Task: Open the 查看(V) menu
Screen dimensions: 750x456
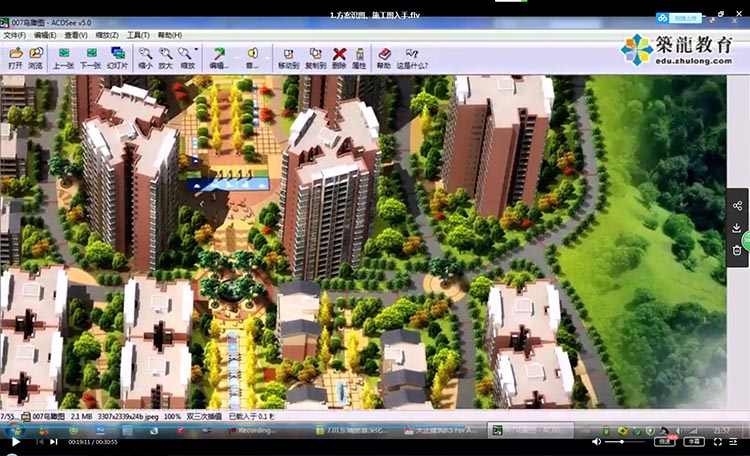Action: click(76, 35)
